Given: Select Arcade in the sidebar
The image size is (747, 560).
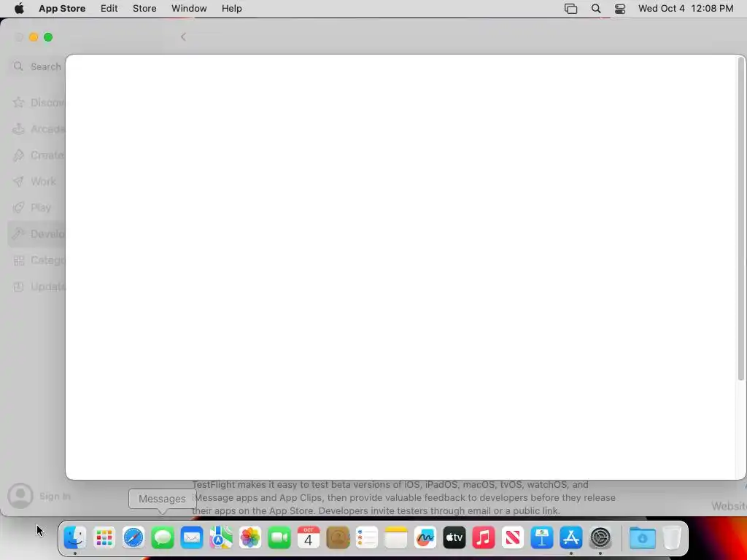Looking at the screenshot, I should point(37,128).
